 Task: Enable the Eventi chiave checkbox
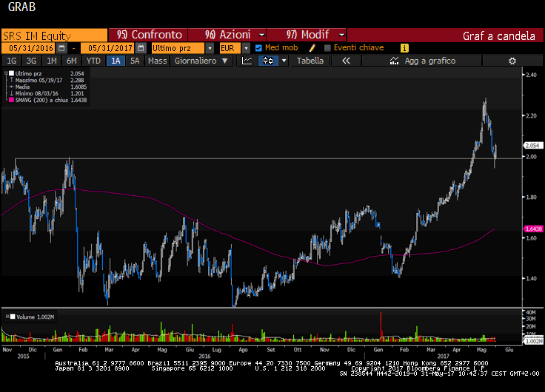[327, 48]
